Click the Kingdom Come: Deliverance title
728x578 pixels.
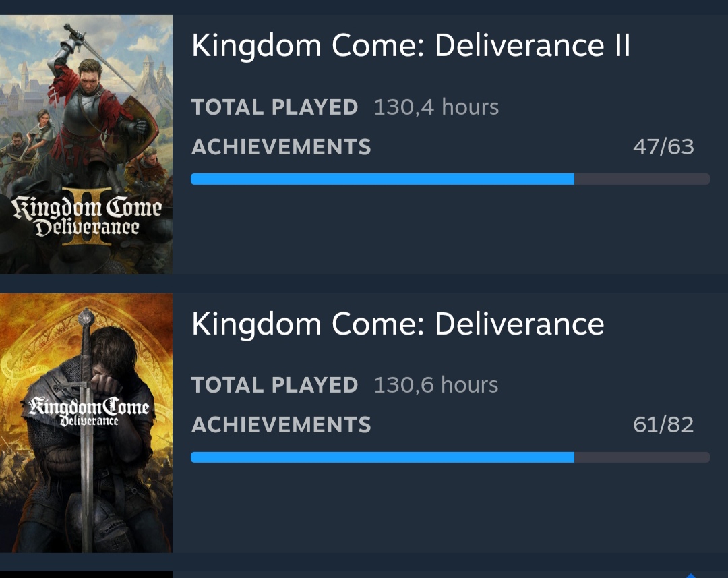coord(398,324)
